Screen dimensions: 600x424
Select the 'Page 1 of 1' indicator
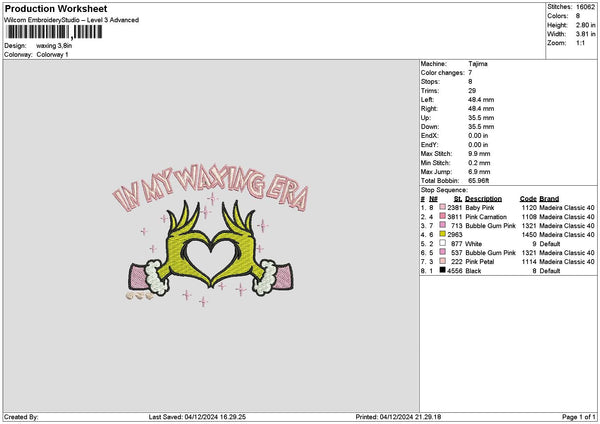pyautogui.click(x=579, y=417)
